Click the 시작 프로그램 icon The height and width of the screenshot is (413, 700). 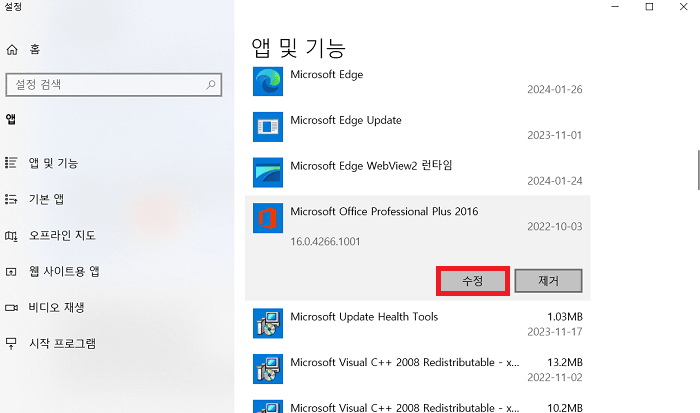click(x=11, y=343)
